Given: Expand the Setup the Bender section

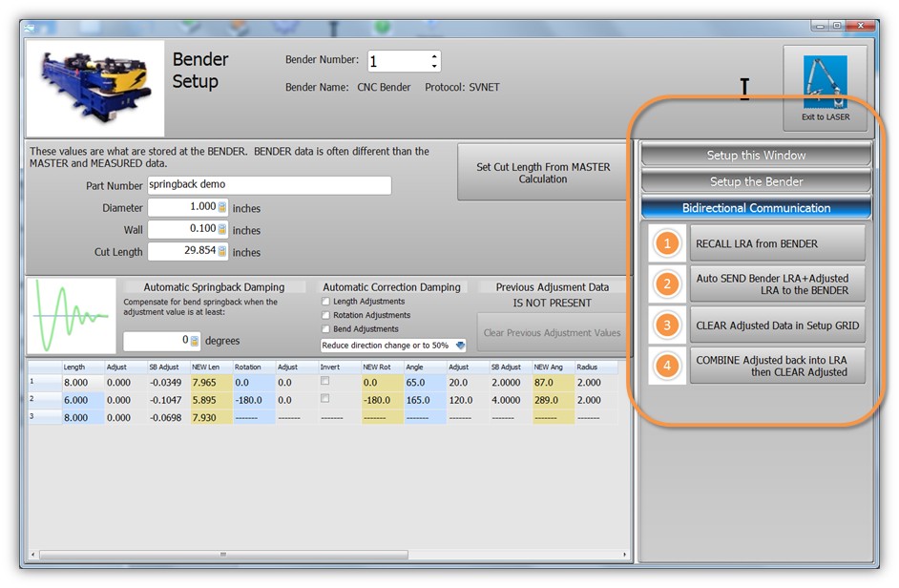Looking at the screenshot, I should (756, 181).
